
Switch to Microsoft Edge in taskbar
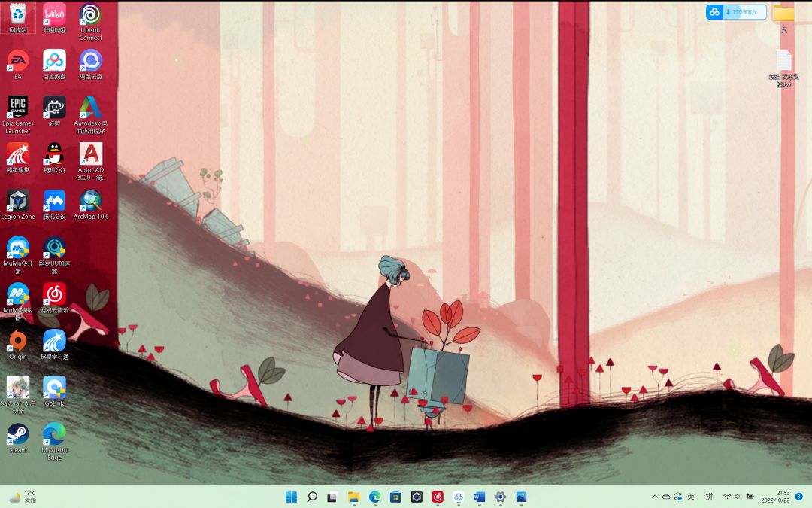[375, 497]
